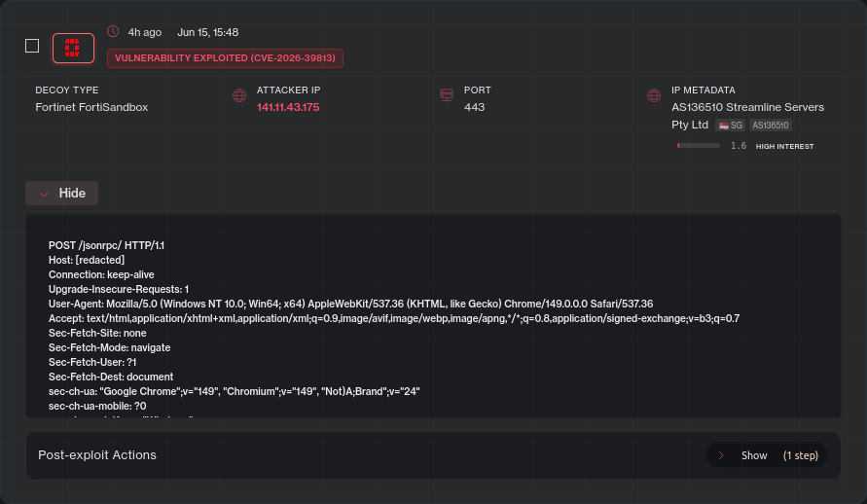Image resolution: width=867 pixels, height=504 pixels.
Task: Click the 4h ago timestamp
Action: point(145,33)
